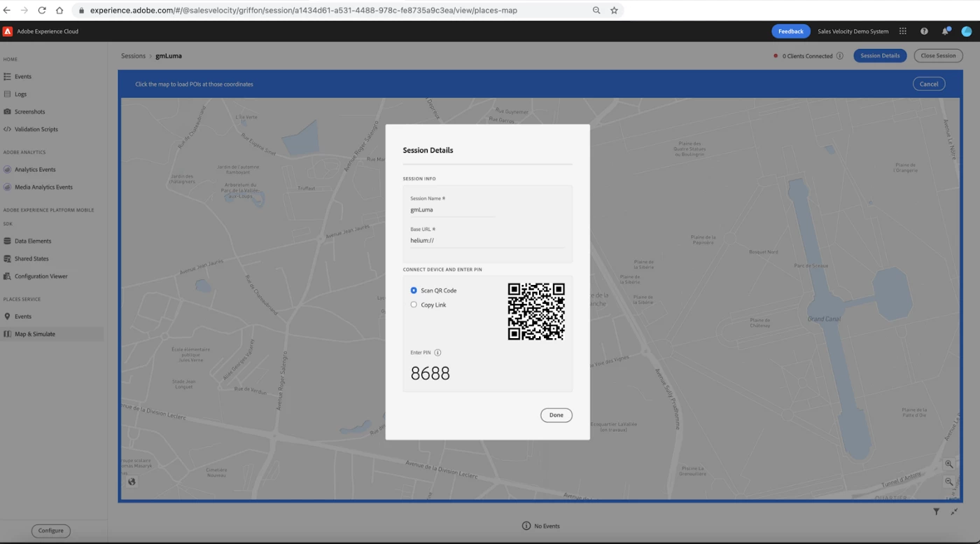Image resolution: width=980 pixels, height=544 pixels.
Task: Click the address bar zoom search icon
Action: click(596, 11)
